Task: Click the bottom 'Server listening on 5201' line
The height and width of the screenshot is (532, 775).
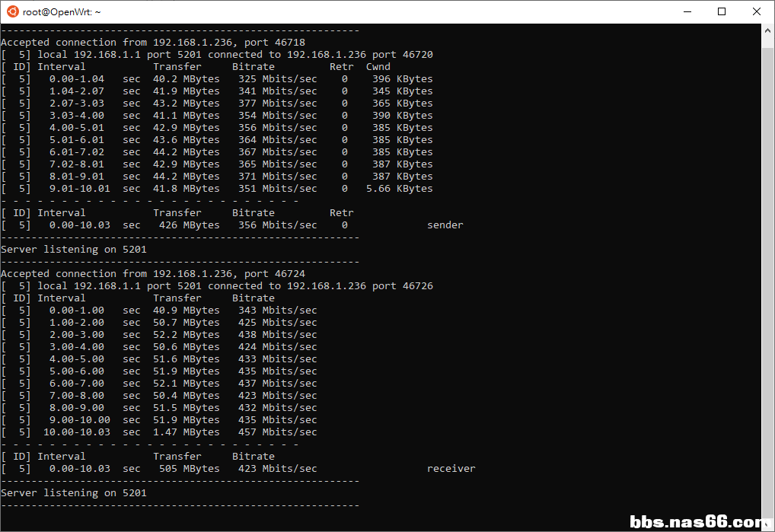Action: point(73,493)
